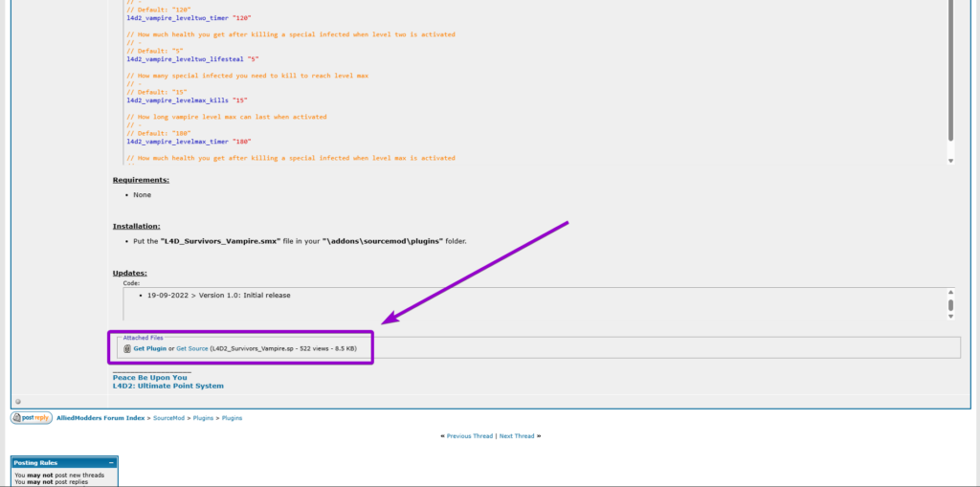980x487 pixels.
Task: Click the Requirements heading
Action: coord(141,180)
